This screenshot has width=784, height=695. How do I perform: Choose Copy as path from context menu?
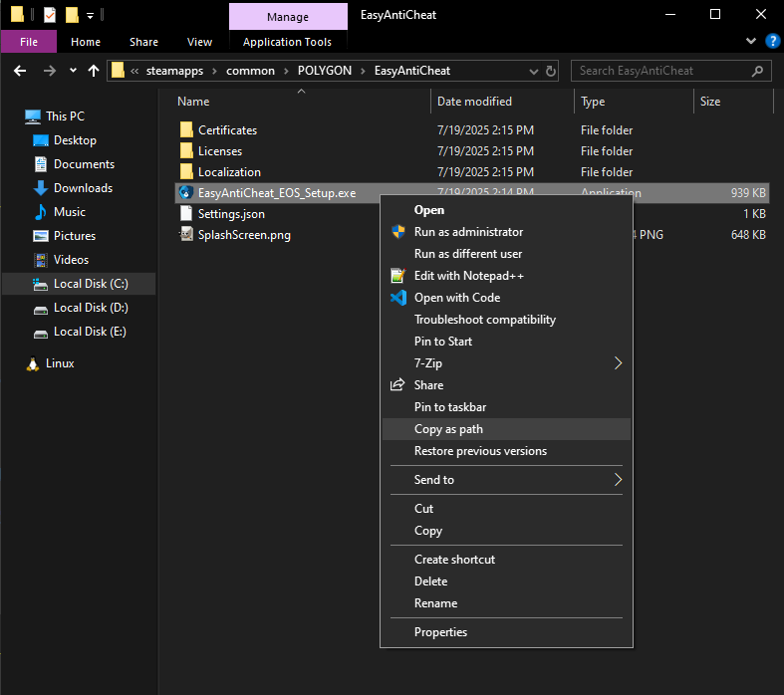(x=448, y=429)
